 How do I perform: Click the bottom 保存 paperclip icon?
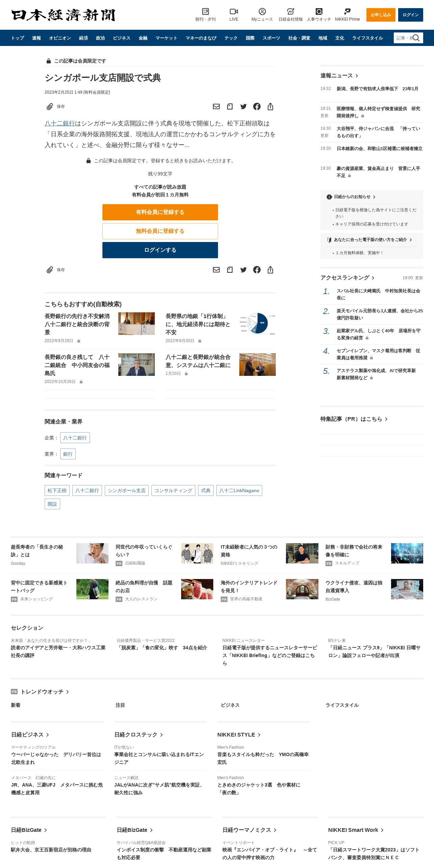click(x=50, y=270)
